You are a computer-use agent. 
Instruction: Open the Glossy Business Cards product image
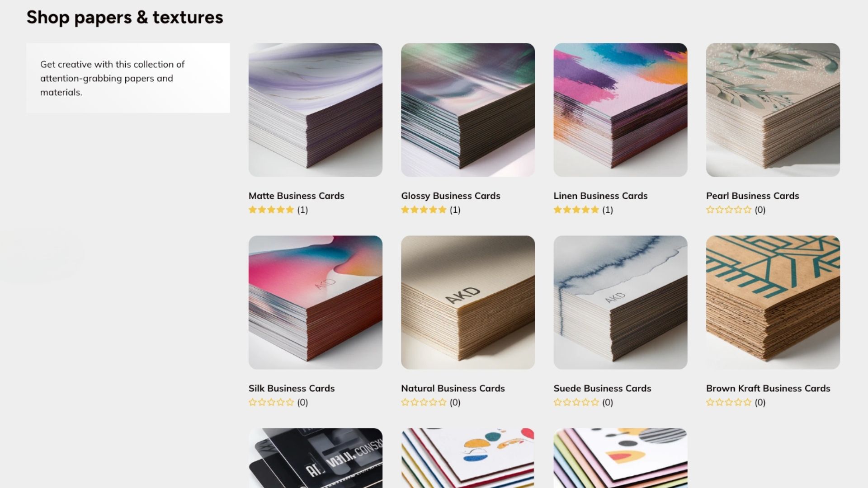point(468,110)
